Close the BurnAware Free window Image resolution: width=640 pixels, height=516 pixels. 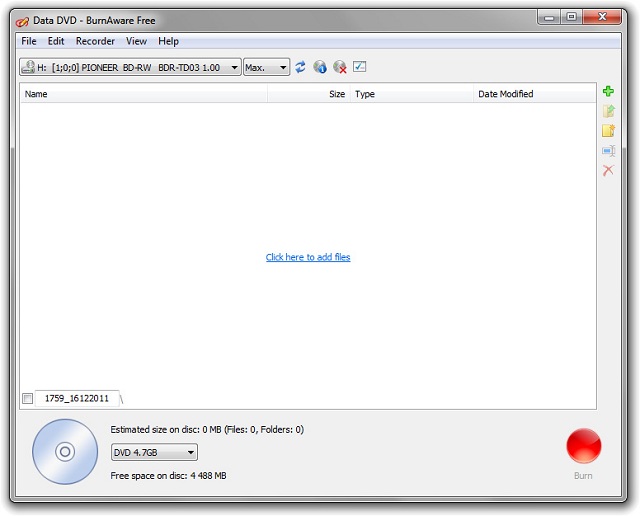coord(602,17)
